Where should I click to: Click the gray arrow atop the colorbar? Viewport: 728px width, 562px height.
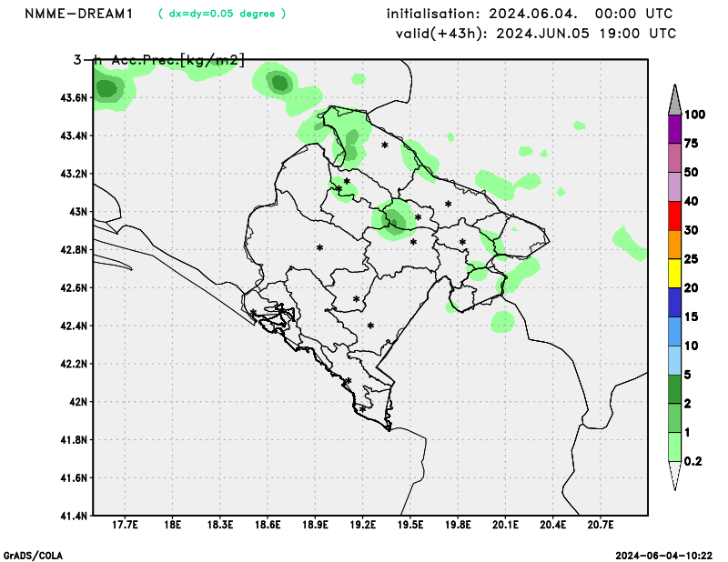click(674, 100)
